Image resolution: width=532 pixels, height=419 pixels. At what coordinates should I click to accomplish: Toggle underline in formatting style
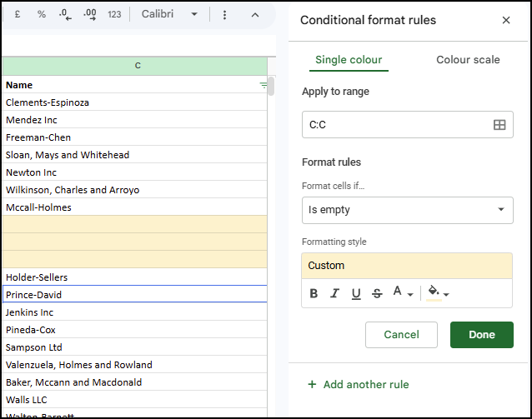[x=356, y=293]
